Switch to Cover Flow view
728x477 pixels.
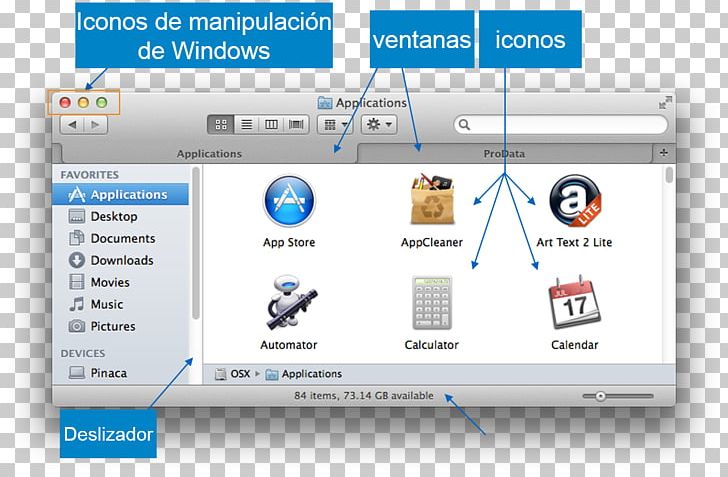296,124
